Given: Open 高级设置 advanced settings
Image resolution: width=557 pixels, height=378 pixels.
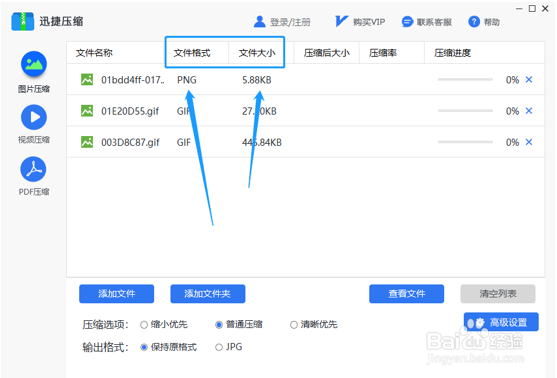Looking at the screenshot, I should [501, 322].
